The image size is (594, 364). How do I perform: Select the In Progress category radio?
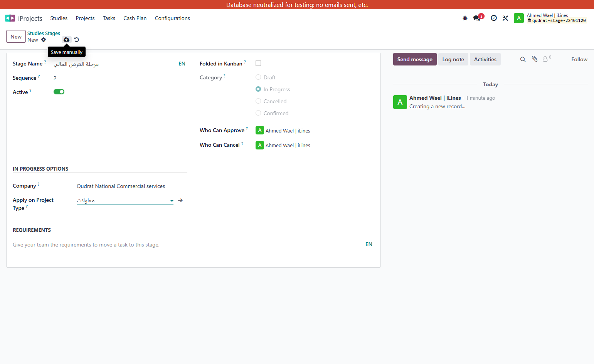tap(258, 89)
